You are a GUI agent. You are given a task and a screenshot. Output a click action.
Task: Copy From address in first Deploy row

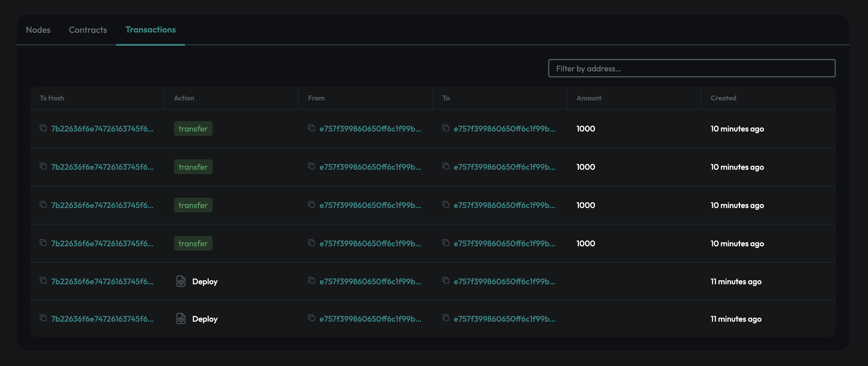click(x=311, y=280)
